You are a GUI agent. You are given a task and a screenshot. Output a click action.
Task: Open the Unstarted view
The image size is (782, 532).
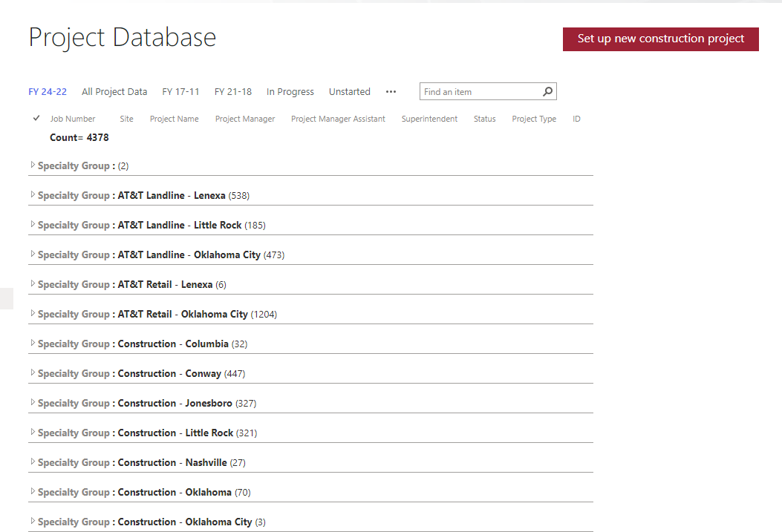(x=349, y=92)
